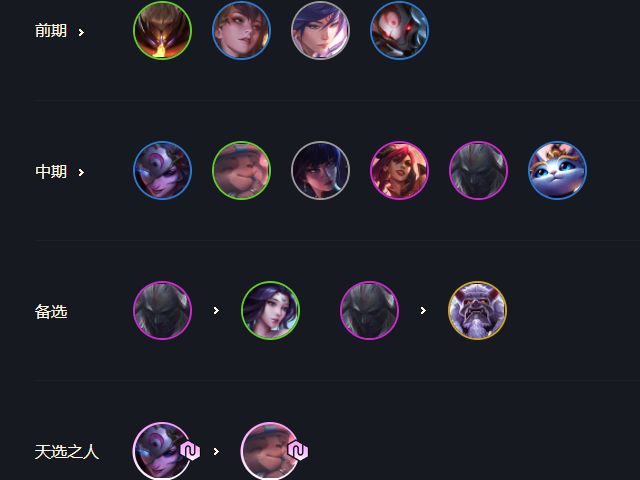This screenshot has height=480, width=640.
Task: Click the pink chosen badge on Teemo
Action: (298, 451)
